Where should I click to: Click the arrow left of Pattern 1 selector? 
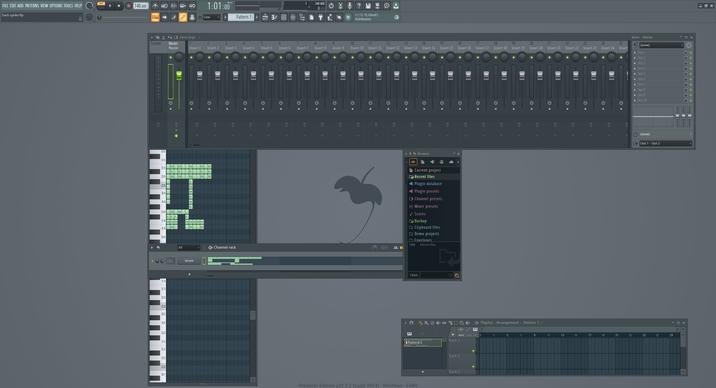[225, 17]
